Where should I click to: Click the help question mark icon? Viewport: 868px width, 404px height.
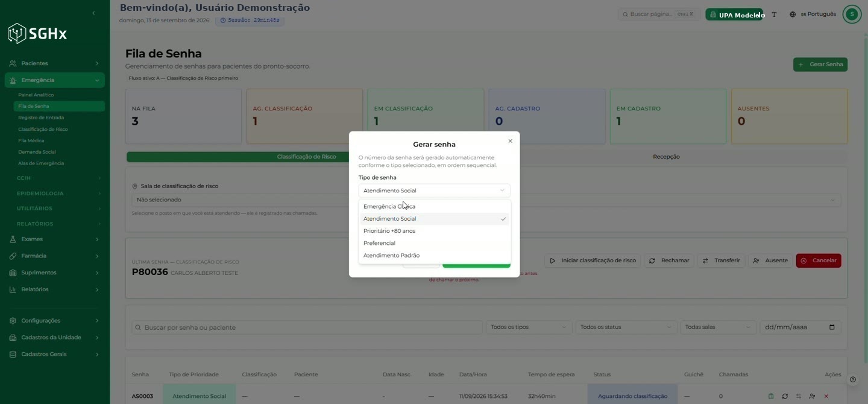tap(852, 380)
